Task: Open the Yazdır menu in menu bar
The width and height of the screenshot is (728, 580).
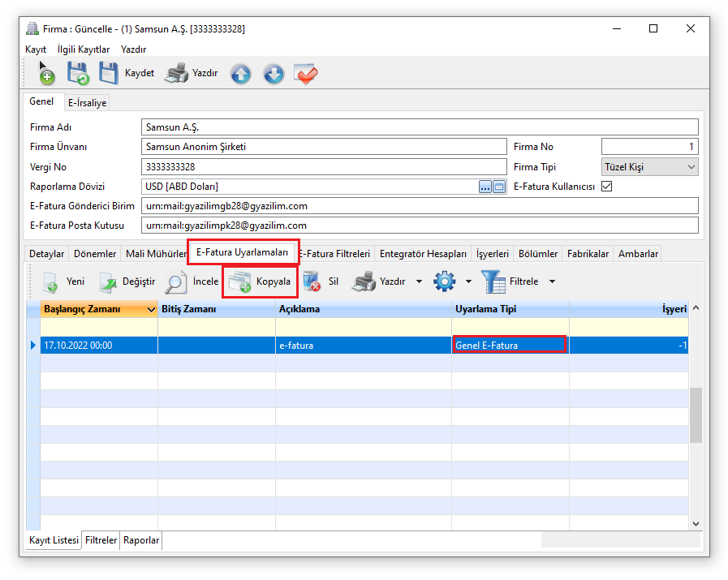Action: coord(133,49)
